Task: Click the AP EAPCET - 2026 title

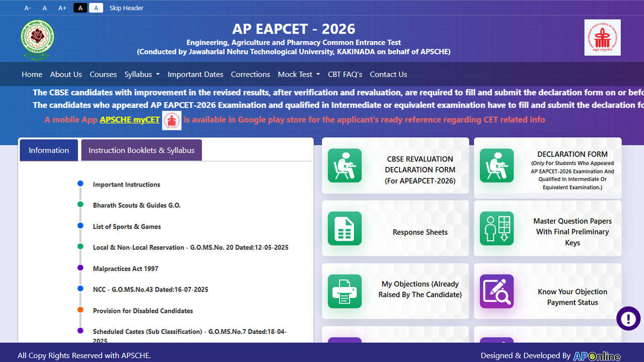Action: (x=294, y=29)
